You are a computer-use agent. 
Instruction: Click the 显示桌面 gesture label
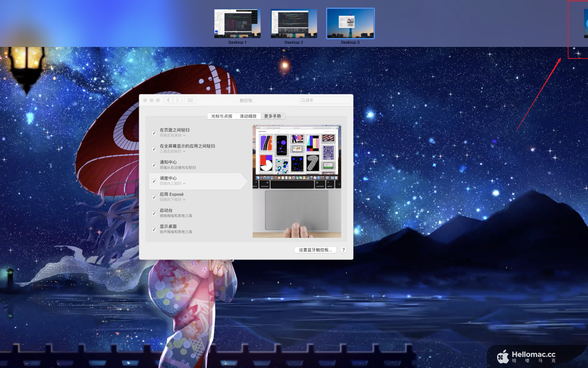168,227
